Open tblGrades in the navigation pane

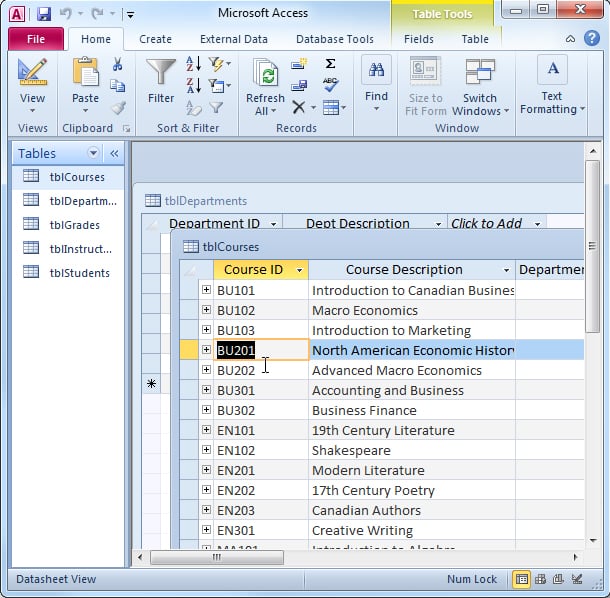coord(68,225)
